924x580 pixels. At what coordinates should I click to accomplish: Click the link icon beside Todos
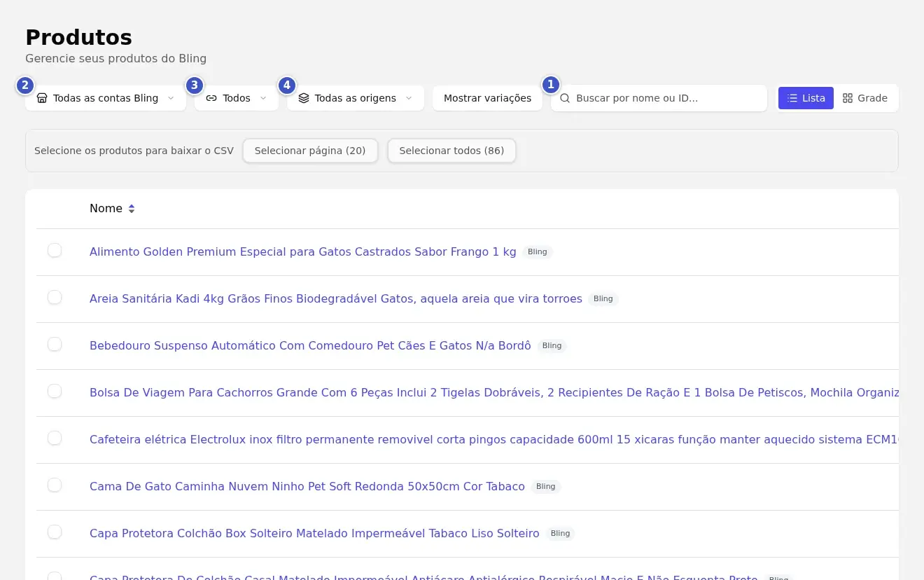[211, 98]
